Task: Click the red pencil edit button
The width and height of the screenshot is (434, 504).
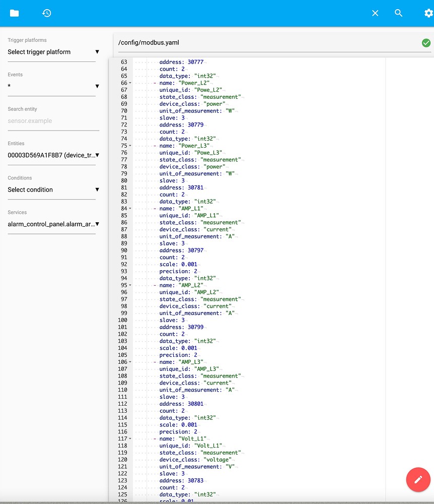Action: (418, 479)
